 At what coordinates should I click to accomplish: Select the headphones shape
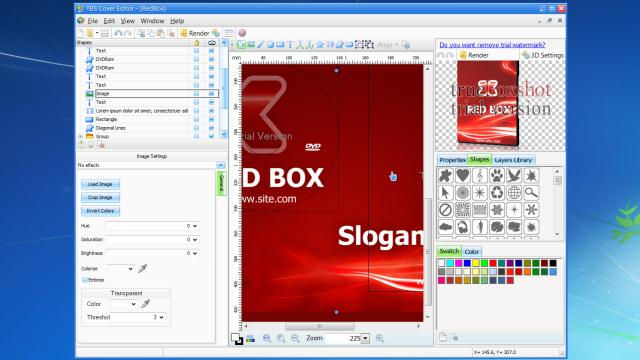462,227
